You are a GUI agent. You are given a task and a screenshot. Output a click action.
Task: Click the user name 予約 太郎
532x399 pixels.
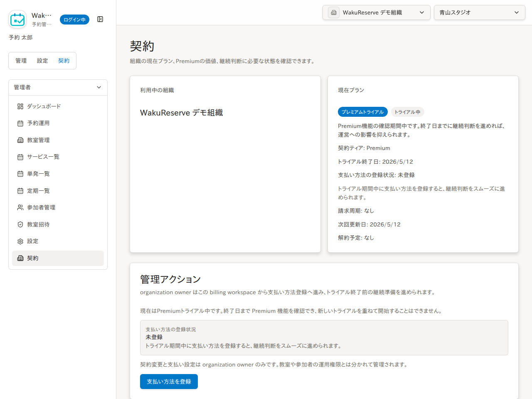(x=20, y=37)
